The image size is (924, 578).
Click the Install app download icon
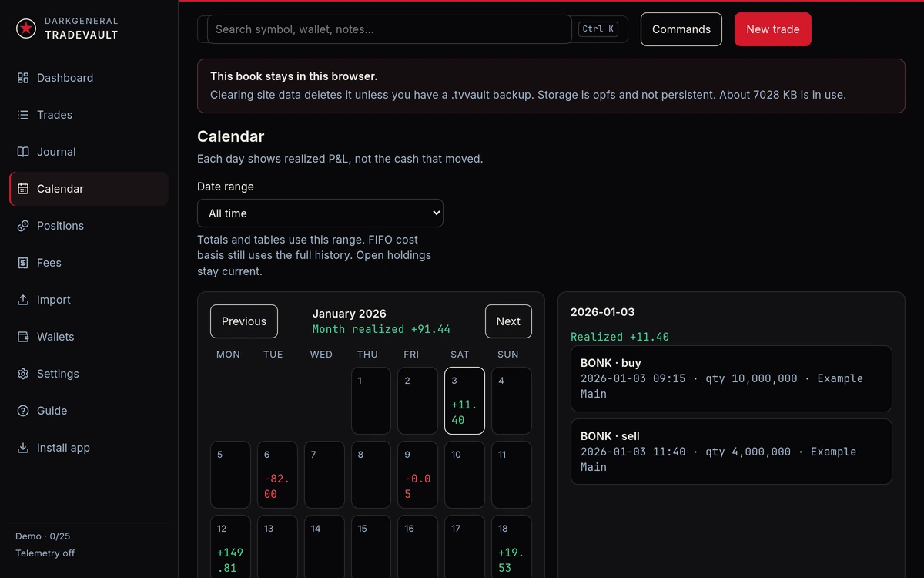(23, 448)
